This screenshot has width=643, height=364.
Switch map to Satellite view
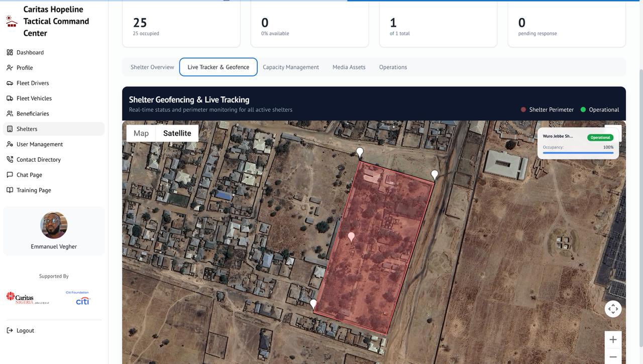tap(177, 133)
